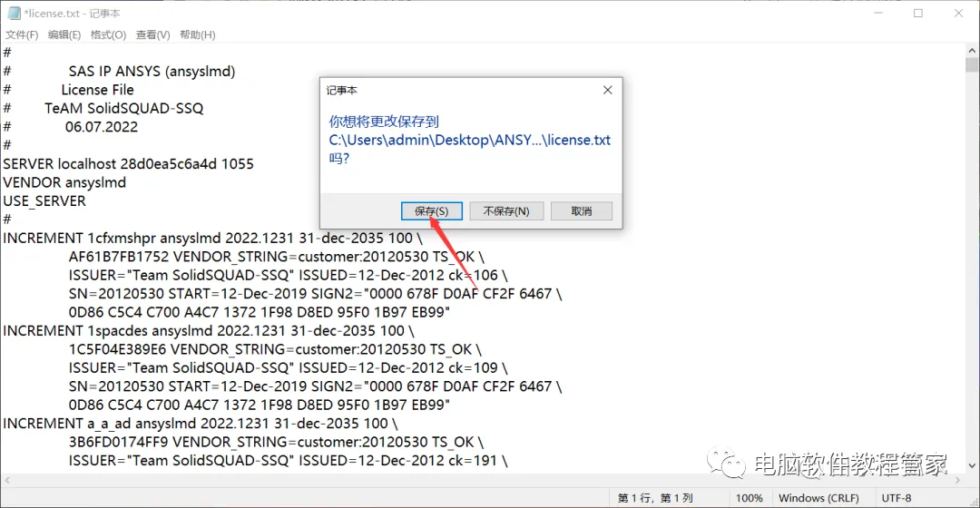
Task: Close the 记事本 save dialog
Action: point(607,90)
